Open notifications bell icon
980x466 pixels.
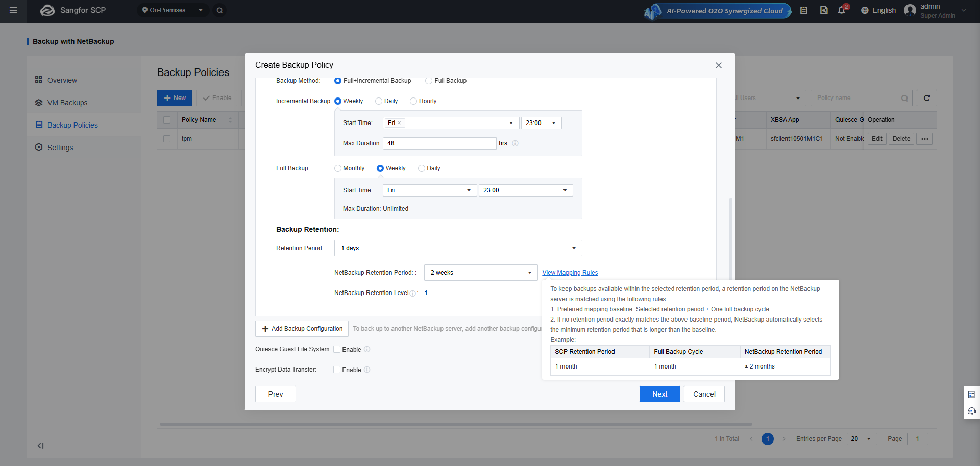842,10
